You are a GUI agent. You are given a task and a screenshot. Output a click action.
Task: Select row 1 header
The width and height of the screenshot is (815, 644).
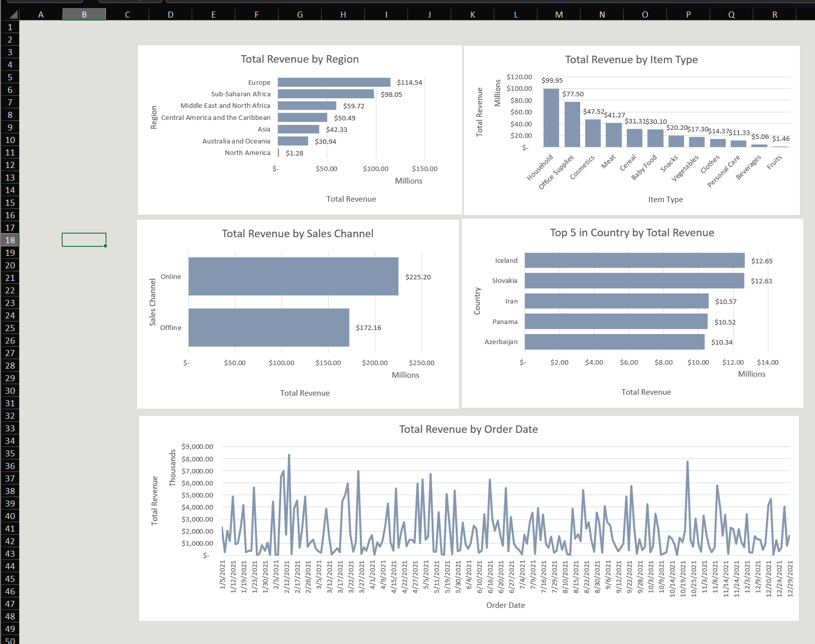[10, 27]
